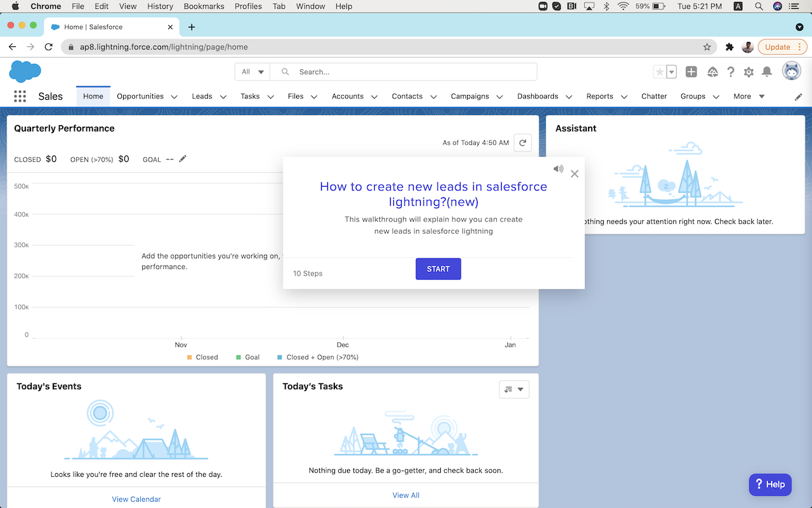Click the global actions plus icon
Screen dimensions: 812x508
click(691, 72)
